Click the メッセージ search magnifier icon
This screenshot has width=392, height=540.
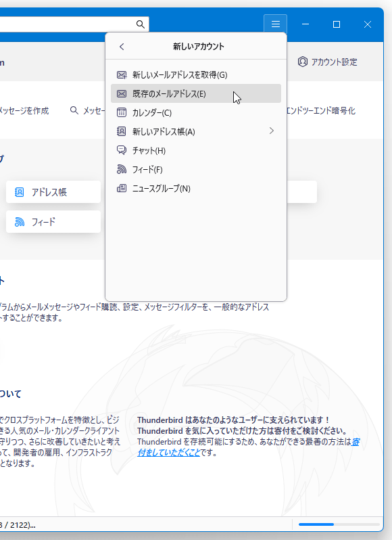[74, 110]
